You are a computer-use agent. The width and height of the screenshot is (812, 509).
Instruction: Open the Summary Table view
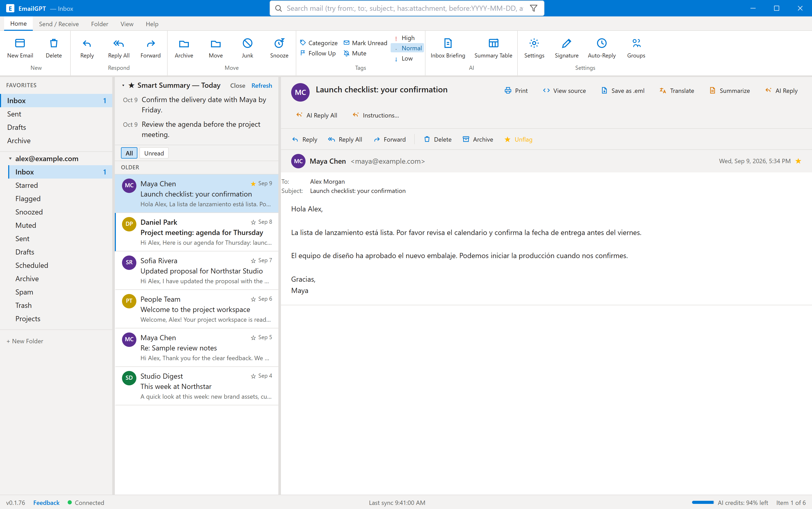[x=493, y=48]
